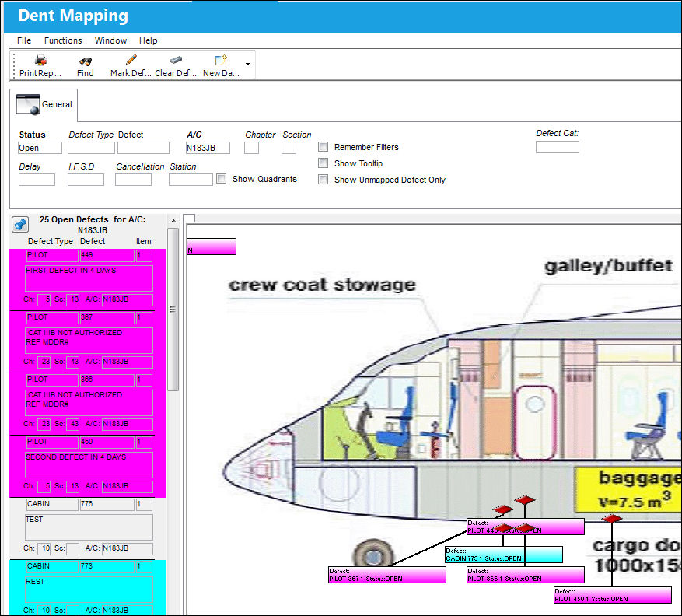Click the Print Report printer icon
Viewport: 682px width, 616px height.
pyautogui.click(x=40, y=60)
